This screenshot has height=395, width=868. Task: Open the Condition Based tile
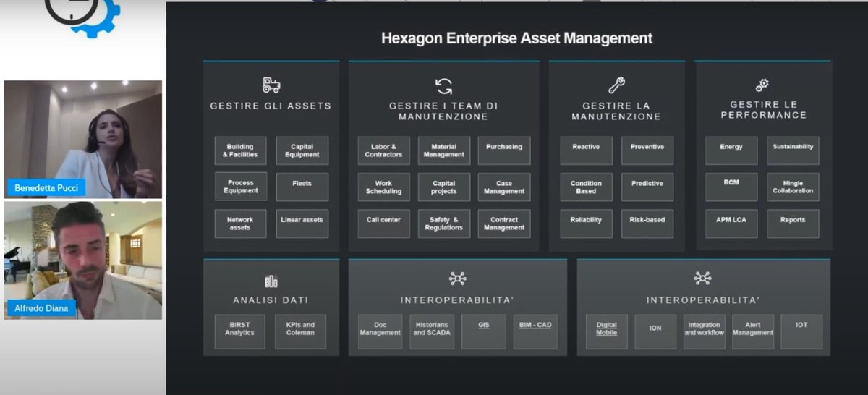tap(586, 187)
